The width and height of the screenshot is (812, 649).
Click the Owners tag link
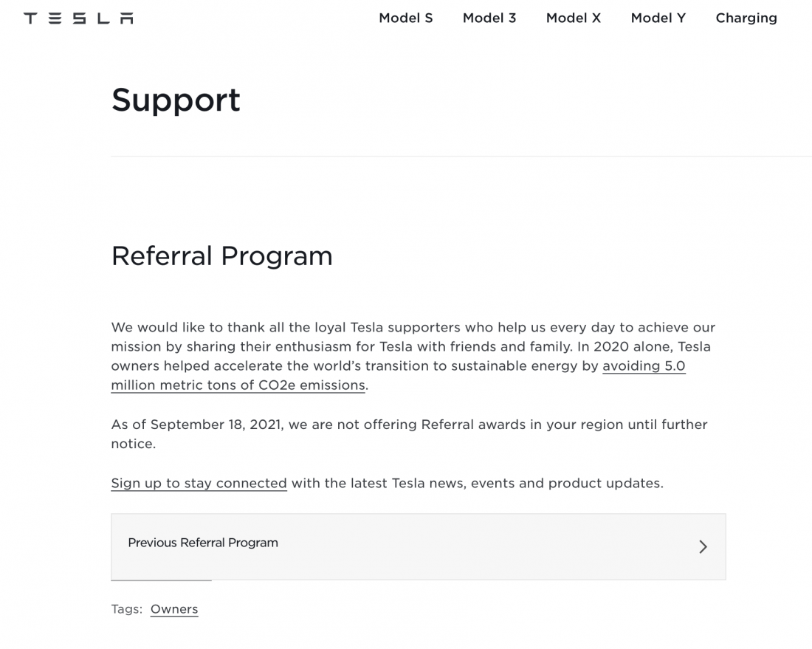click(174, 609)
